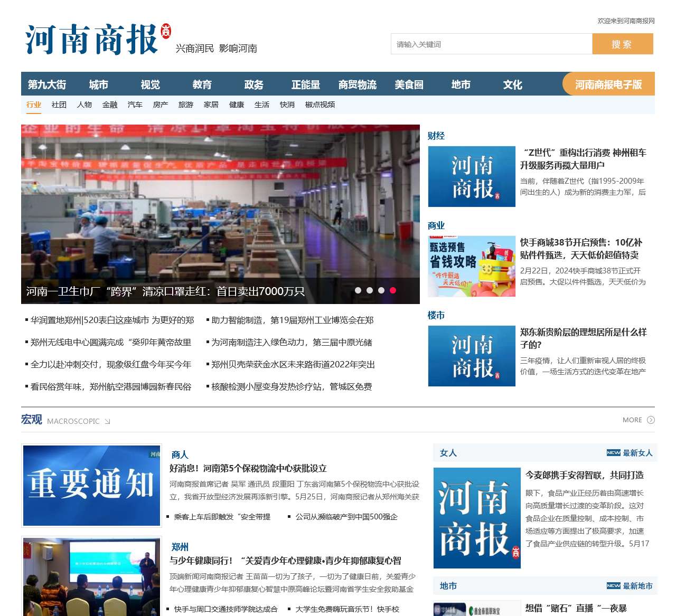
Task: Open the 今麦郎携手安得智联 headline
Action: 585,475
